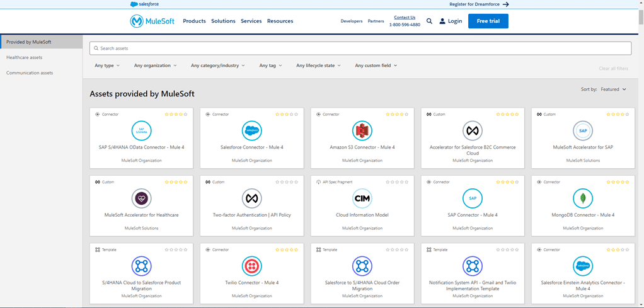Viewport: 644px width, 308px height.
Task: Click the Free trial button
Action: [488, 21]
